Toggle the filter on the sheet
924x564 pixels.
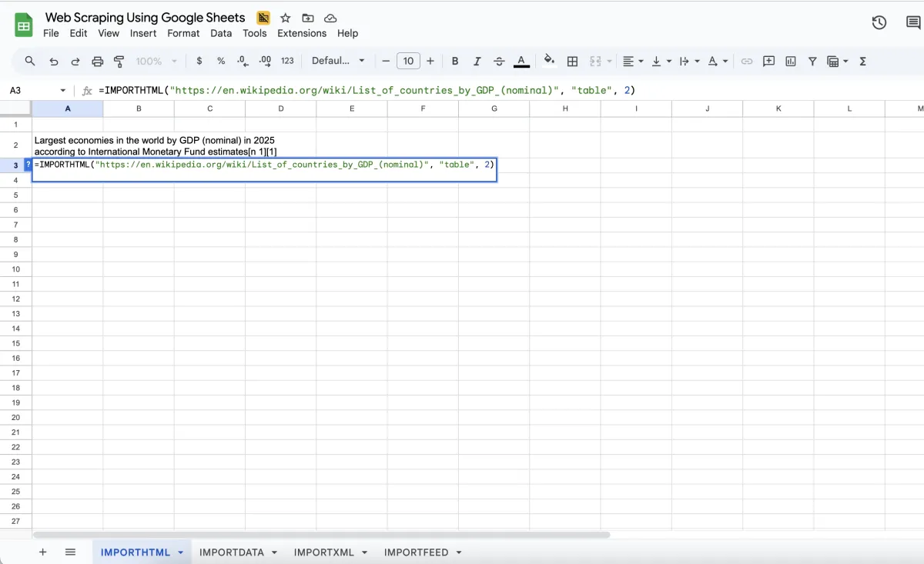pyautogui.click(x=812, y=61)
